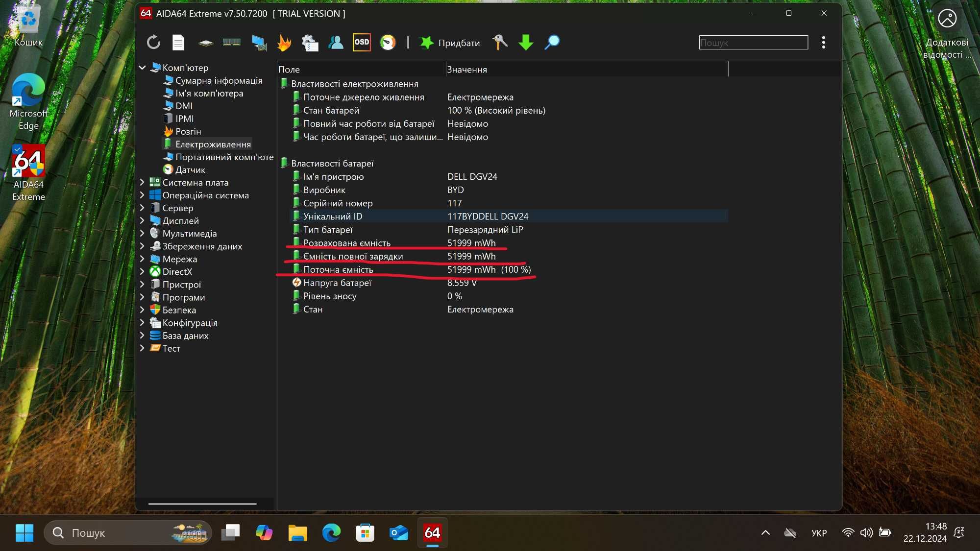Expand the Системна плата node
The height and width of the screenshot is (551, 980).
pos(142,182)
